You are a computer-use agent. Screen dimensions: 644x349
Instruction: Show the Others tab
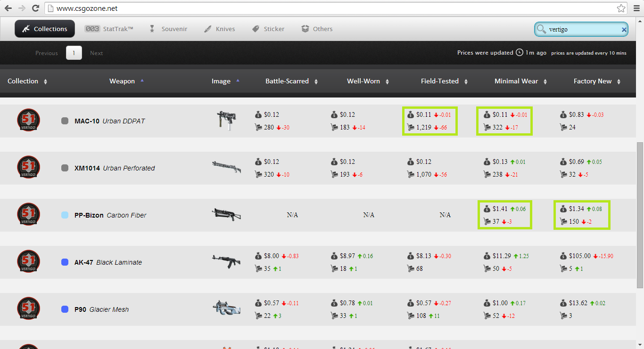(317, 29)
